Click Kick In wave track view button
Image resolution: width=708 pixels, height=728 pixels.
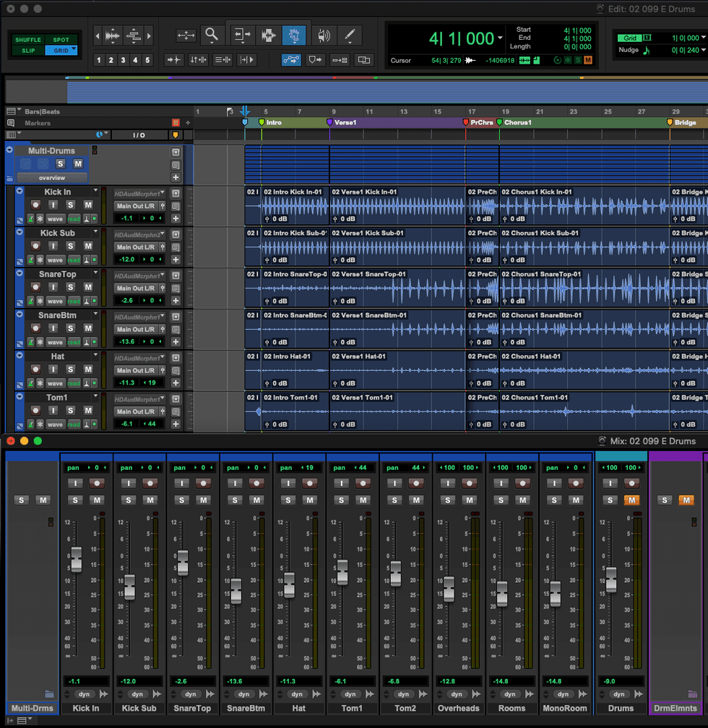tap(56, 219)
